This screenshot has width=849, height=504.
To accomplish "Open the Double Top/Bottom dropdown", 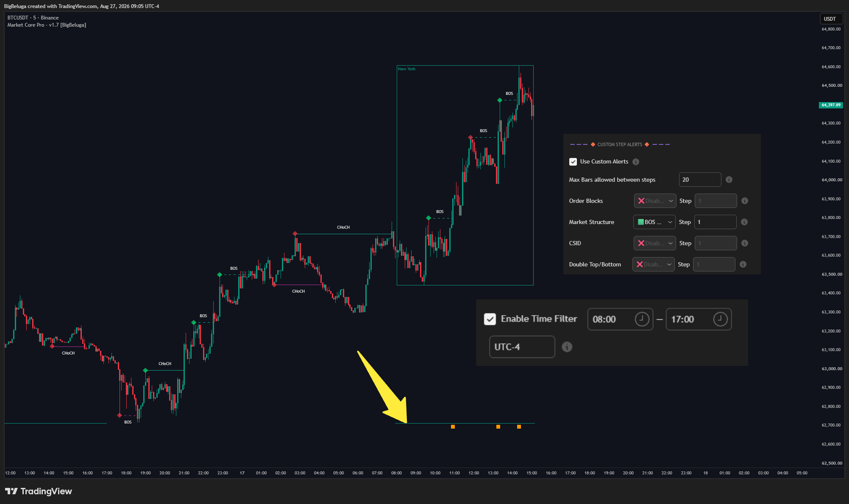I will coord(654,264).
